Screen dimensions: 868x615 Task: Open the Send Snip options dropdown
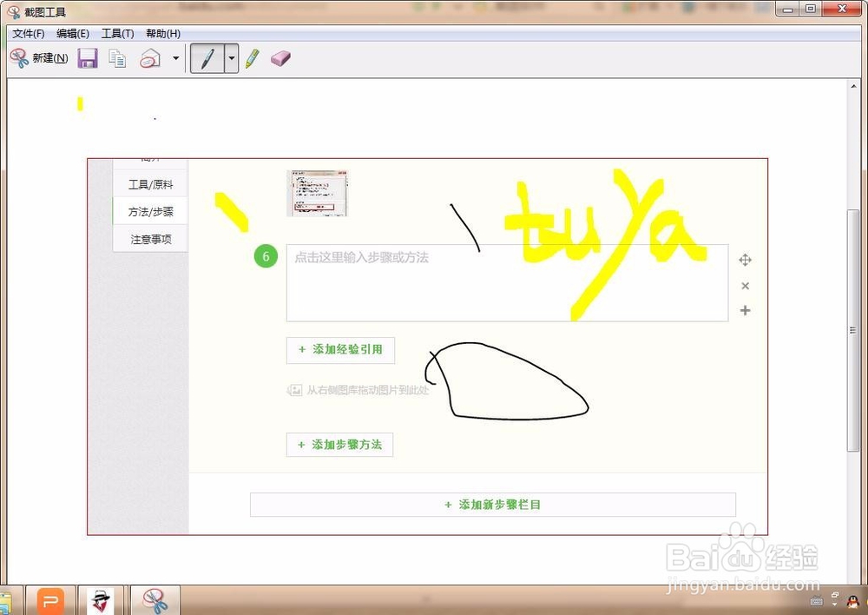click(176, 58)
